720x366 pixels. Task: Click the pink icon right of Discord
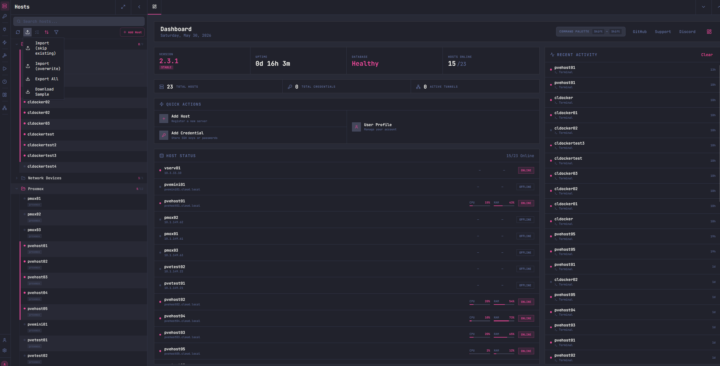point(709,32)
